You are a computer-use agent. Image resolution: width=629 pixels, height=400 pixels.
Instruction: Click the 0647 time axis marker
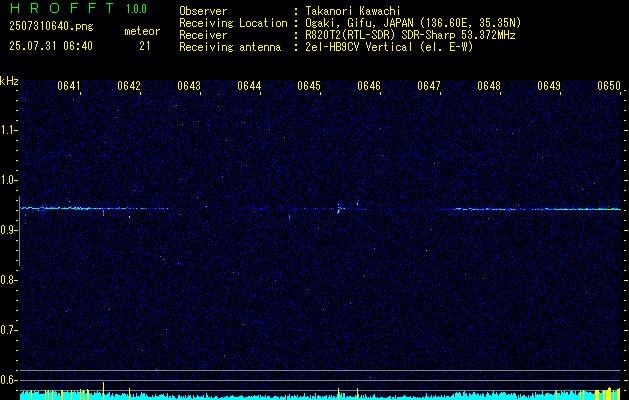click(429, 86)
